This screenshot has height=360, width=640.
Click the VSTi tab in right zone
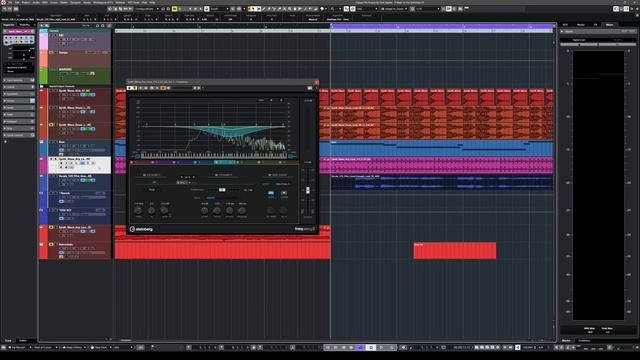point(565,25)
